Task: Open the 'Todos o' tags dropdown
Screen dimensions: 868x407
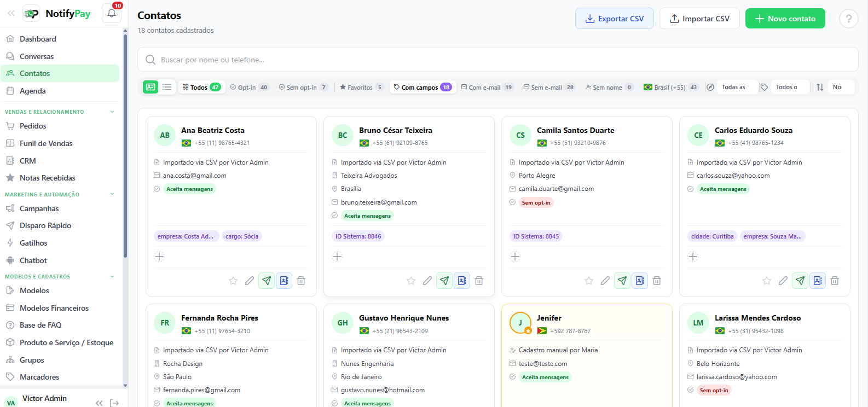Action: (790, 87)
